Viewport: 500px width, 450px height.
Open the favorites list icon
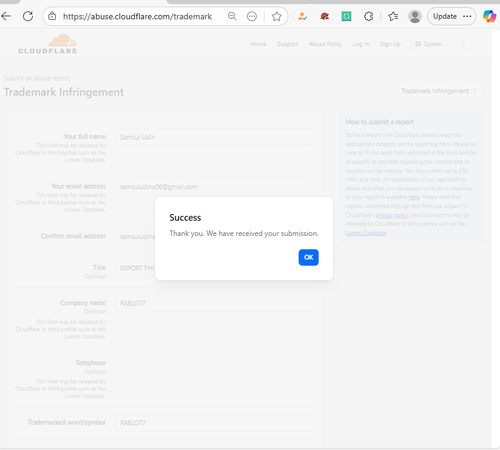393,16
